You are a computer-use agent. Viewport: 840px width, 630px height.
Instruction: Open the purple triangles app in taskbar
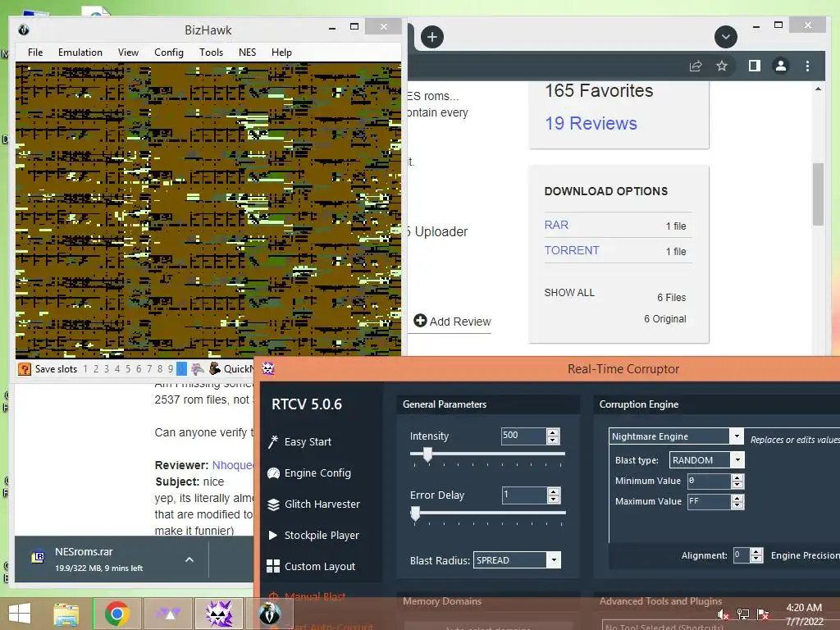tap(167, 614)
